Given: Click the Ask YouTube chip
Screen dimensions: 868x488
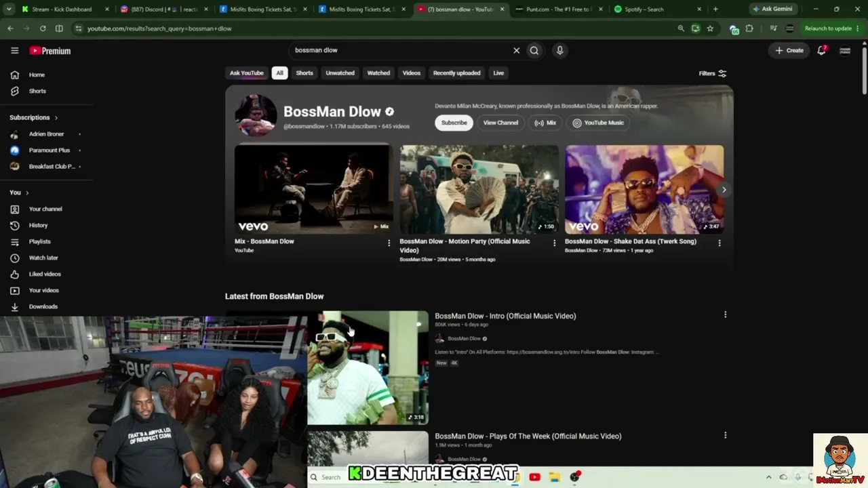Looking at the screenshot, I should 247,73.
